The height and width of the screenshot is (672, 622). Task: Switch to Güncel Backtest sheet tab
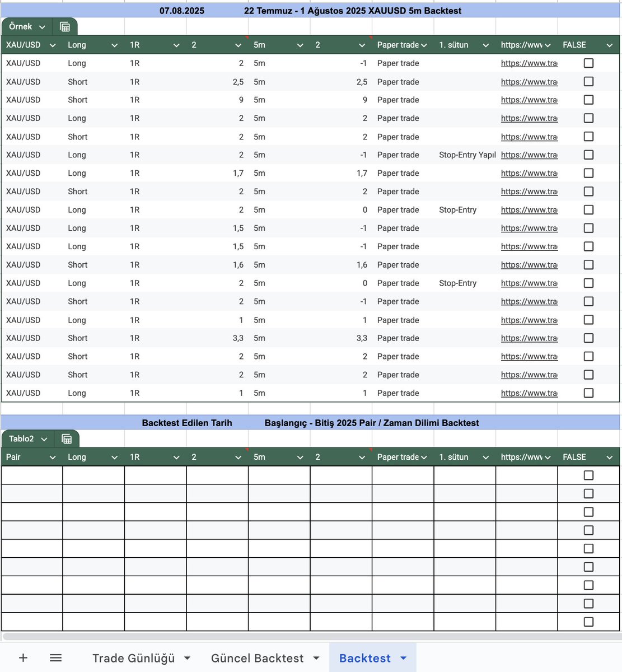click(x=258, y=658)
